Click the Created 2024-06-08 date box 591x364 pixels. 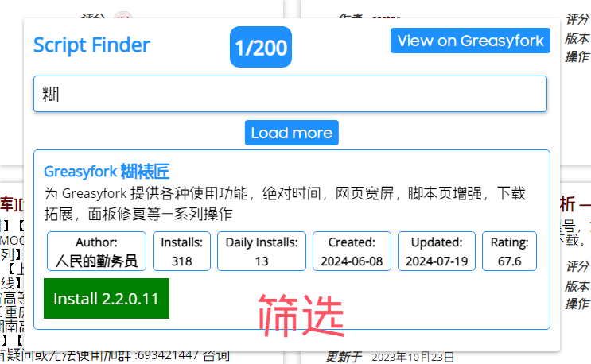tap(352, 251)
